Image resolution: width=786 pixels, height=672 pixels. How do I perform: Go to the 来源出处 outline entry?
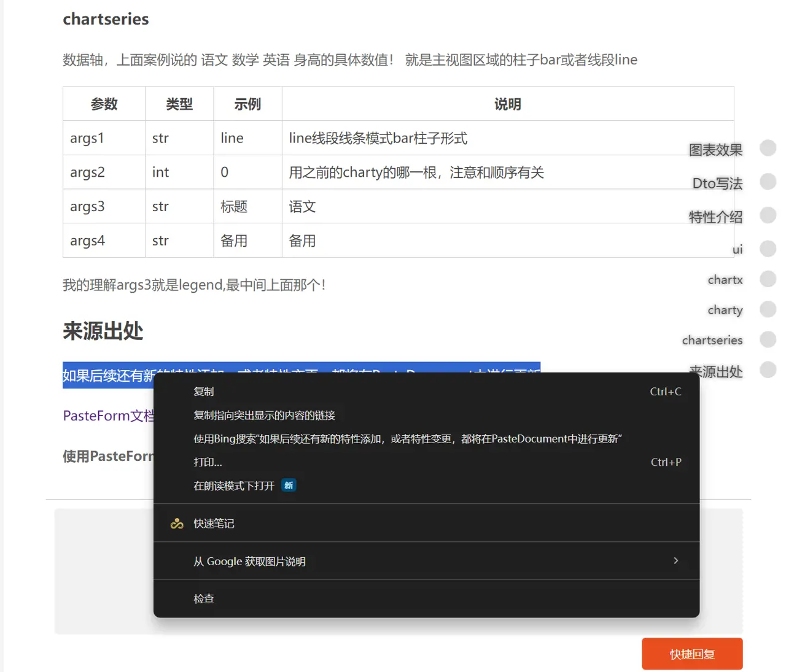tap(715, 372)
